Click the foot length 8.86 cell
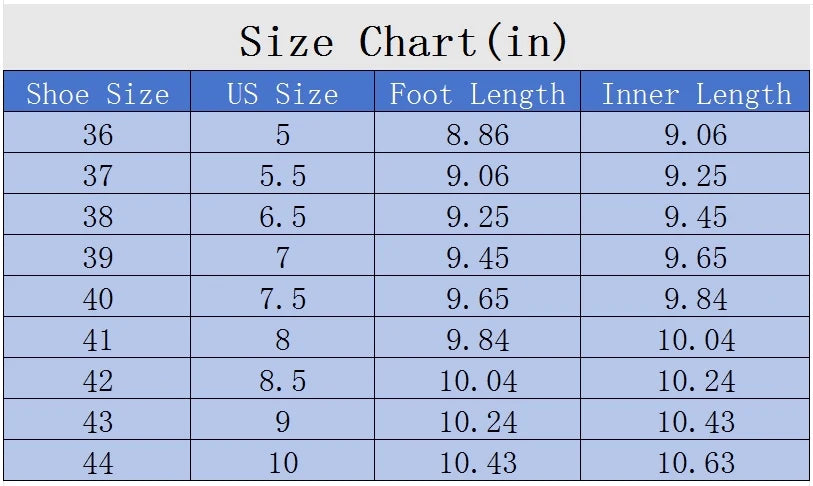Screen dimensions: 813x486 (x=477, y=134)
